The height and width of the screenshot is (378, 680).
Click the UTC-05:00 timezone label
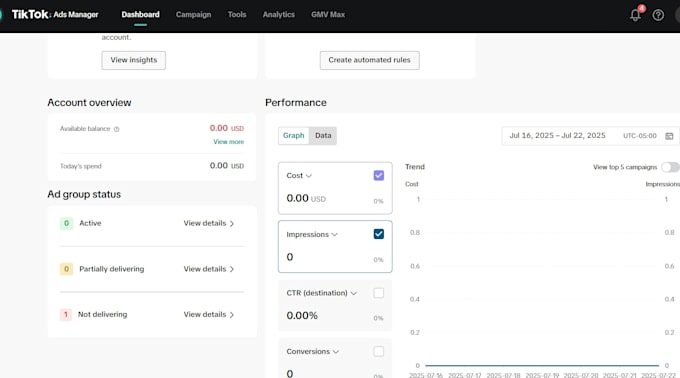640,136
